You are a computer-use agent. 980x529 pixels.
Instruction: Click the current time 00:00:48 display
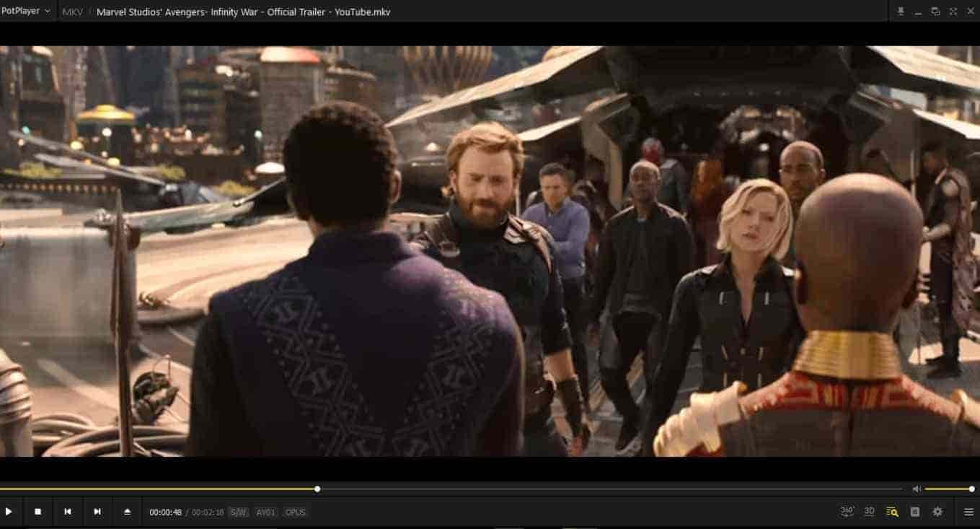(x=166, y=512)
